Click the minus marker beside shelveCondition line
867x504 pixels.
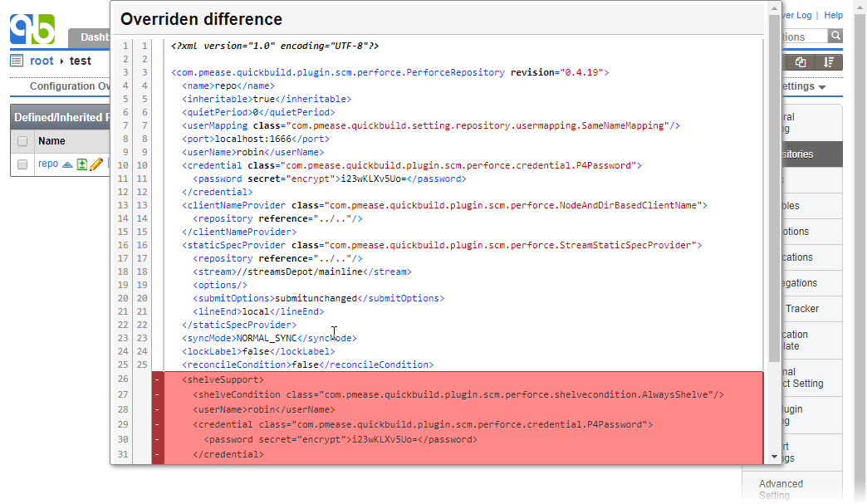tap(158, 394)
